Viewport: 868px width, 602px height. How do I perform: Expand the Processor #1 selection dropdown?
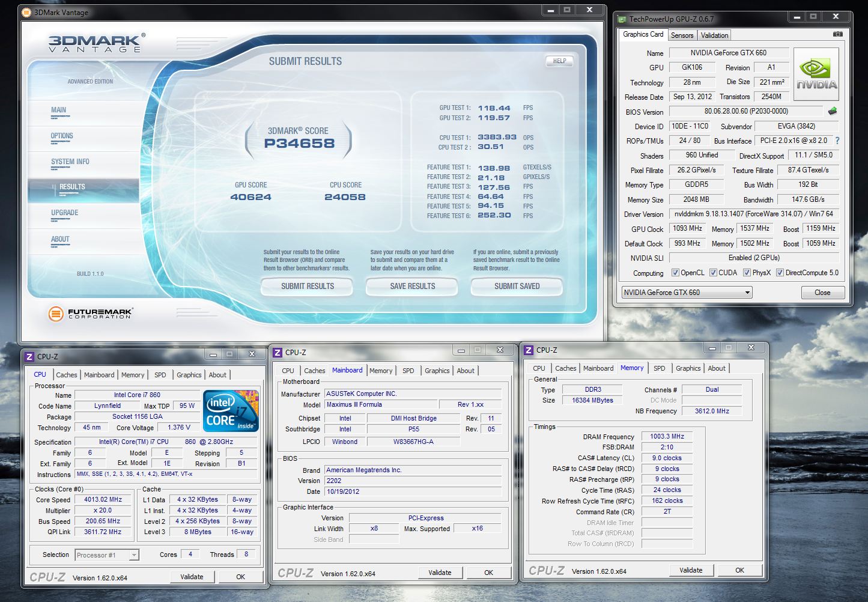point(134,555)
